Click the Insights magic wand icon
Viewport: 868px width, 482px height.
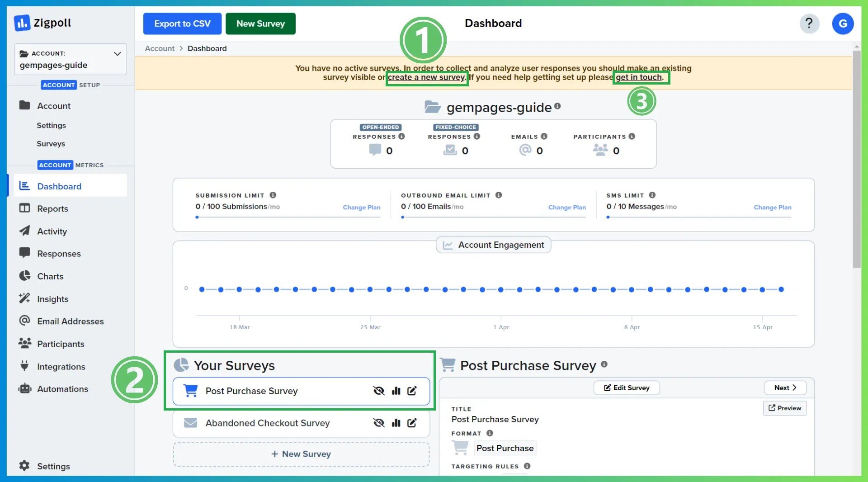pos(24,298)
